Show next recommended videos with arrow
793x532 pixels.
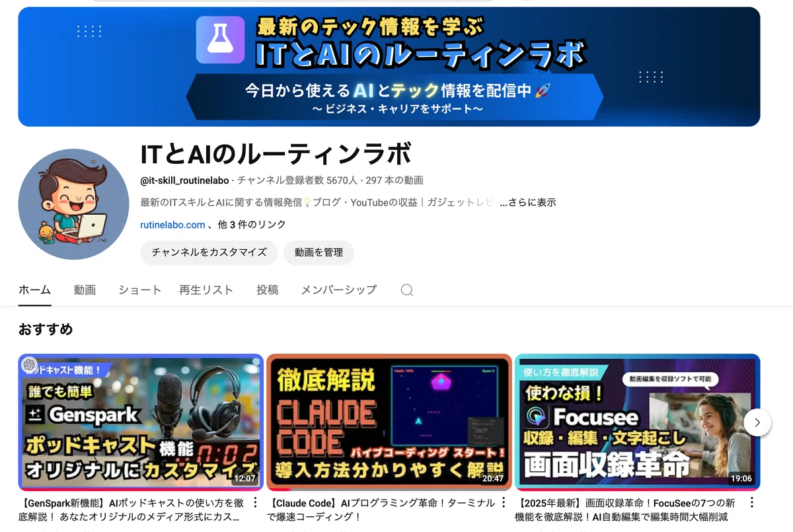757,422
